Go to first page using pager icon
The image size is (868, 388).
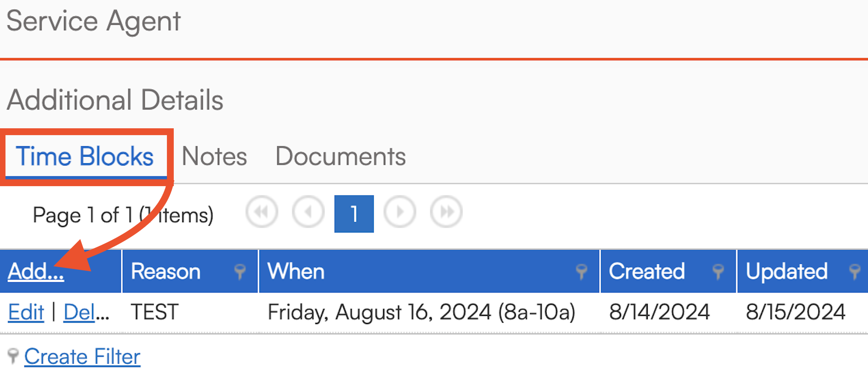262,212
